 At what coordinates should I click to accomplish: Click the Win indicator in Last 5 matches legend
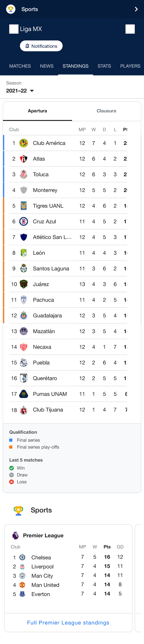tap(12, 468)
